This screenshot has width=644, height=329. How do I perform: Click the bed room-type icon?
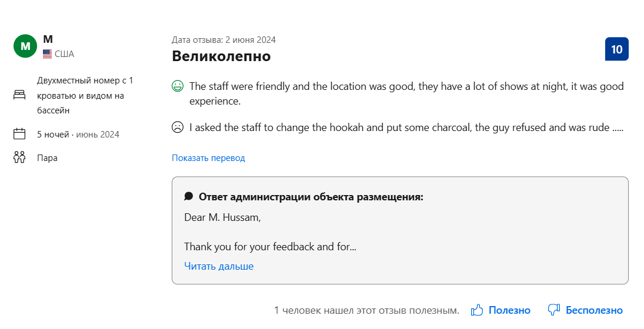(x=19, y=95)
